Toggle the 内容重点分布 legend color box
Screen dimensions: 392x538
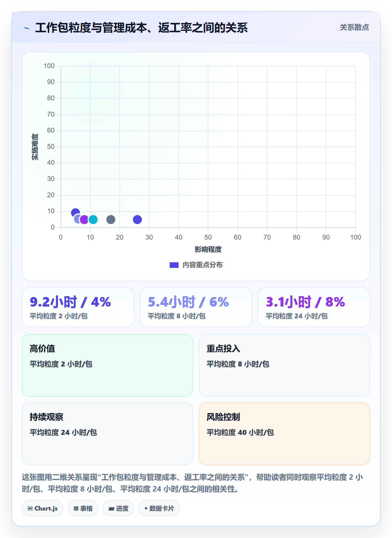174,265
